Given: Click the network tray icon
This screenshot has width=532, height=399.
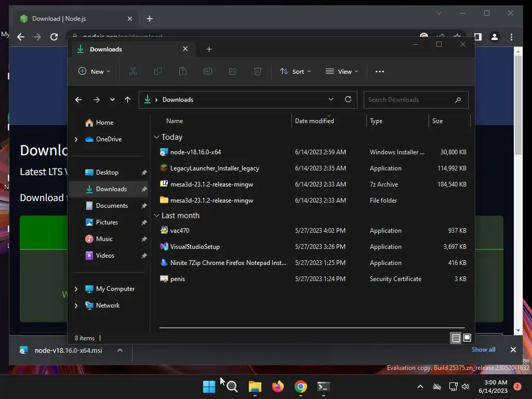Looking at the screenshot, I should pos(453,387).
